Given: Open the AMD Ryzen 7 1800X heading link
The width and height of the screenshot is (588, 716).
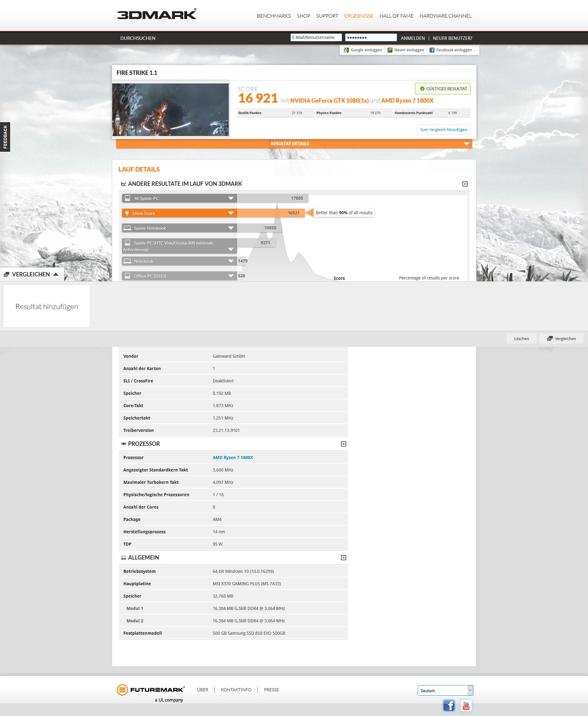Looking at the screenshot, I should coord(407,101).
